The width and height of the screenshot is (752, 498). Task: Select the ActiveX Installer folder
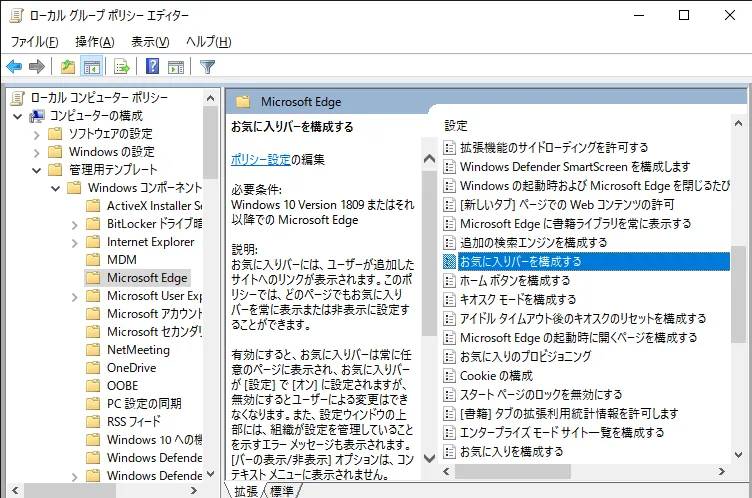(154, 206)
